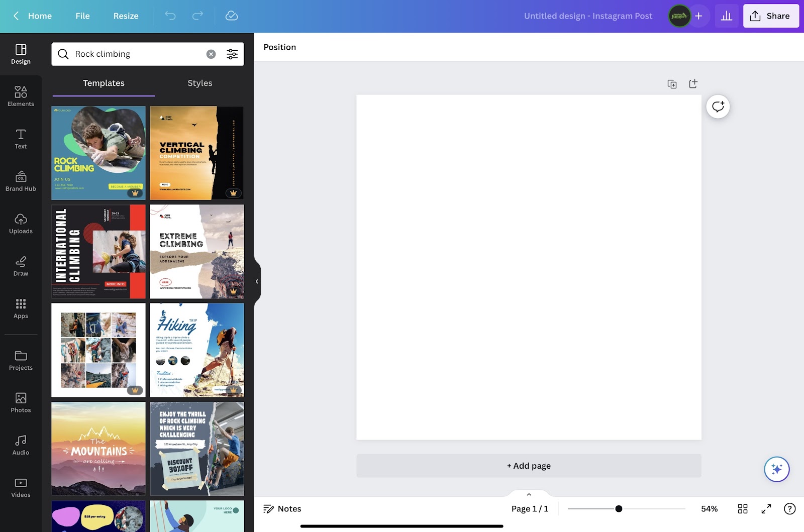Add a comment to the canvas

[718, 107]
